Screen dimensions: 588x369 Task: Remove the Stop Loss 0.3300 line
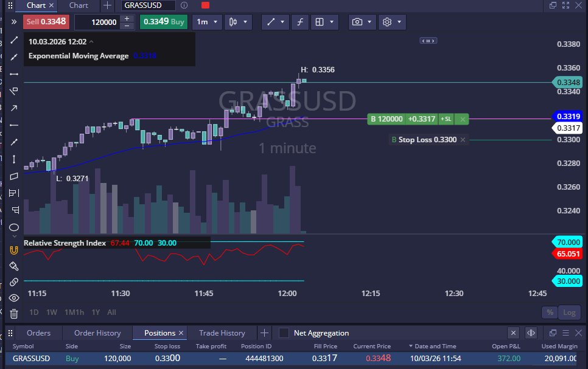click(x=463, y=140)
